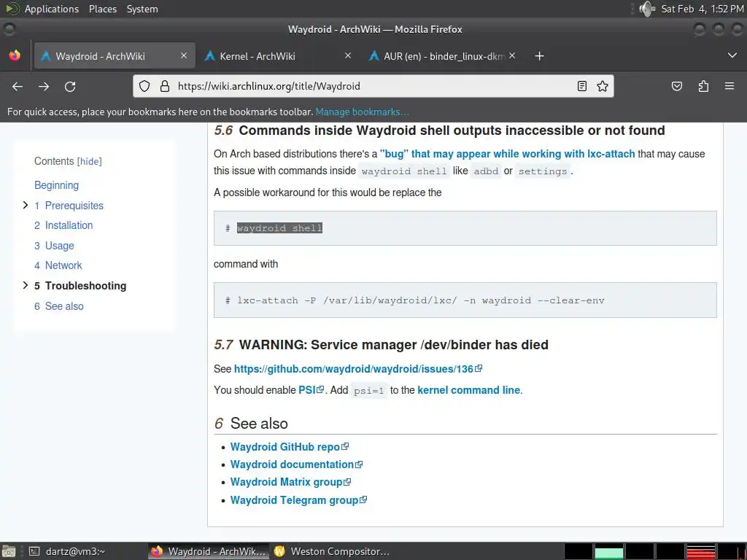The width and height of the screenshot is (747, 560).
Task: Click the padlock site security icon
Action: coord(165,86)
